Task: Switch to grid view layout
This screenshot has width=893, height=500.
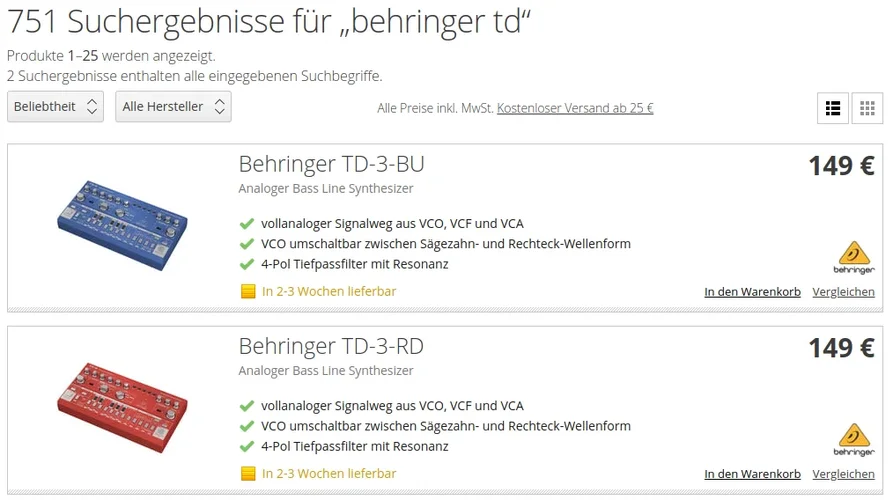Action: pos(867,108)
